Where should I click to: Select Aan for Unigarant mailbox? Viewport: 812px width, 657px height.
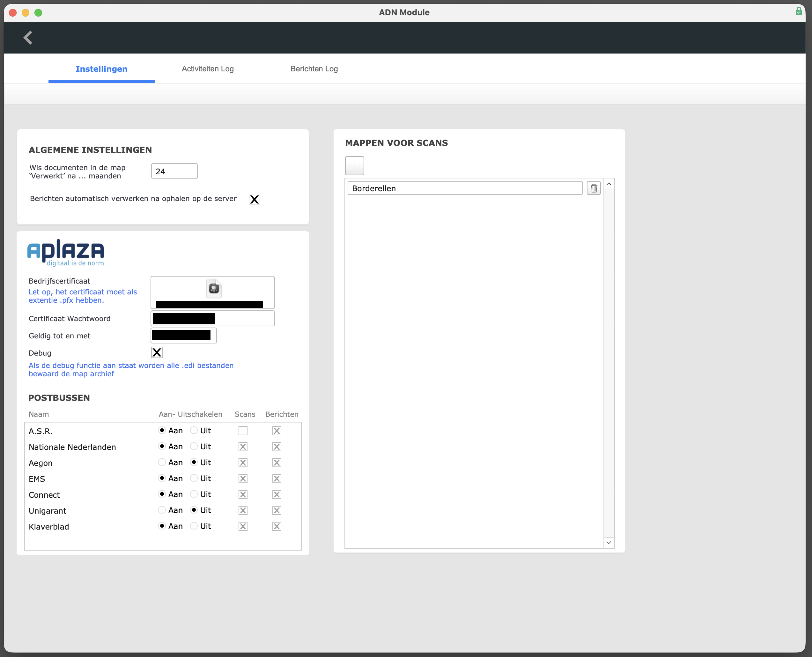point(162,510)
